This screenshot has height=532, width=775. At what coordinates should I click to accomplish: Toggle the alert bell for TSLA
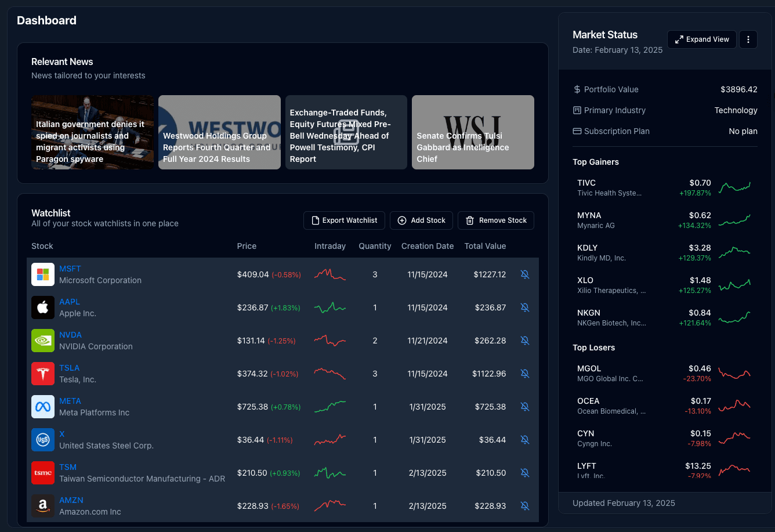[x=525, y=374]
